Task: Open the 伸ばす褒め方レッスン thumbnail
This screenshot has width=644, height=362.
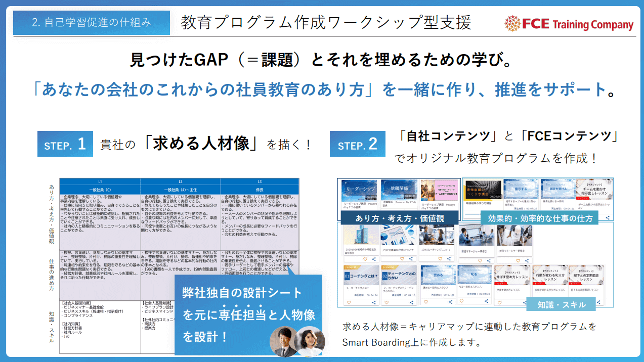Action: (x=512, y=275)
